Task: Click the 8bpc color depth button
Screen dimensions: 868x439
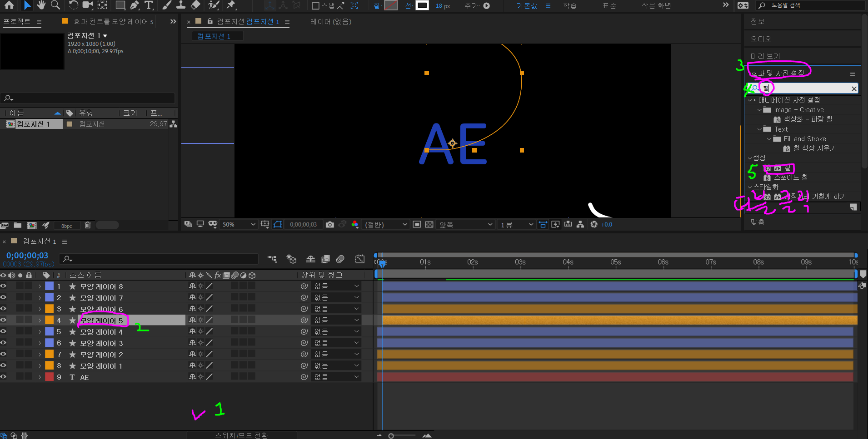Action: click(x=67, y=226)
